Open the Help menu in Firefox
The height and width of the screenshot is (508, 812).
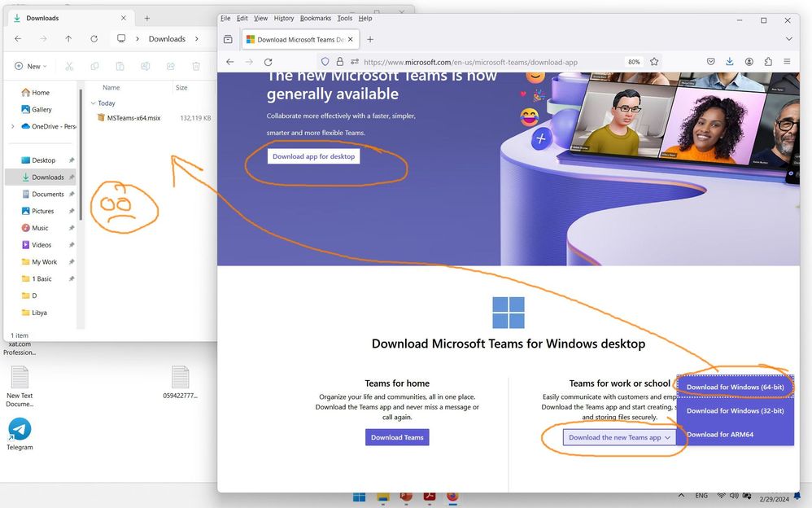pyautogui.click(x=365, y=18)
